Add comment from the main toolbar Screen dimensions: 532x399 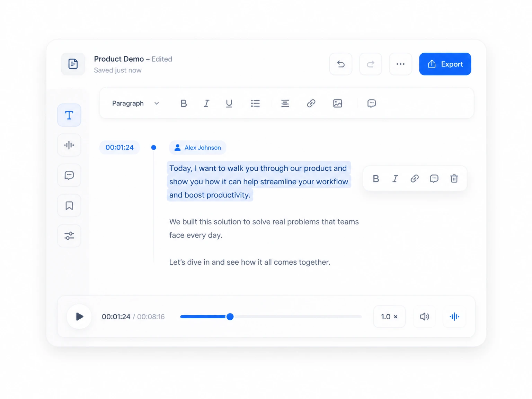tap(372, 103)
